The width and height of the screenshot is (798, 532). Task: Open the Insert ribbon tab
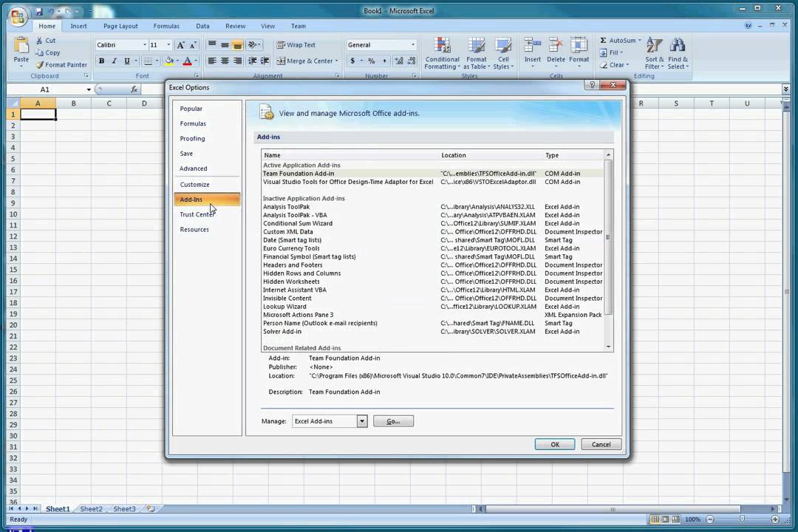click(x=78, y=26)
